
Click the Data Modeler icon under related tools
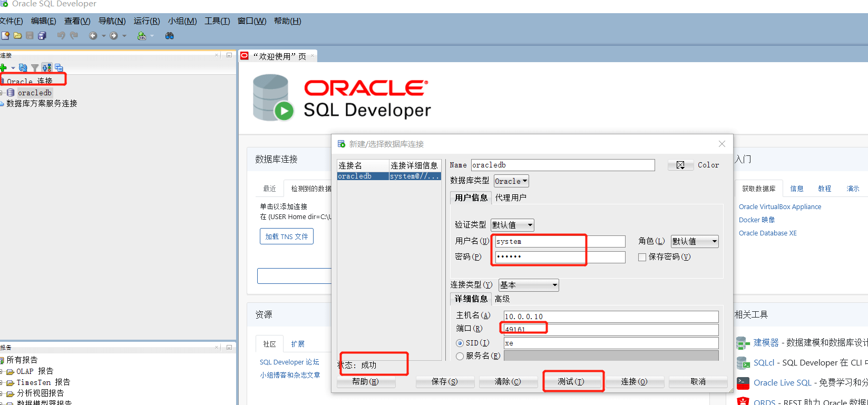pyautogui.click(x=743, y=343)
